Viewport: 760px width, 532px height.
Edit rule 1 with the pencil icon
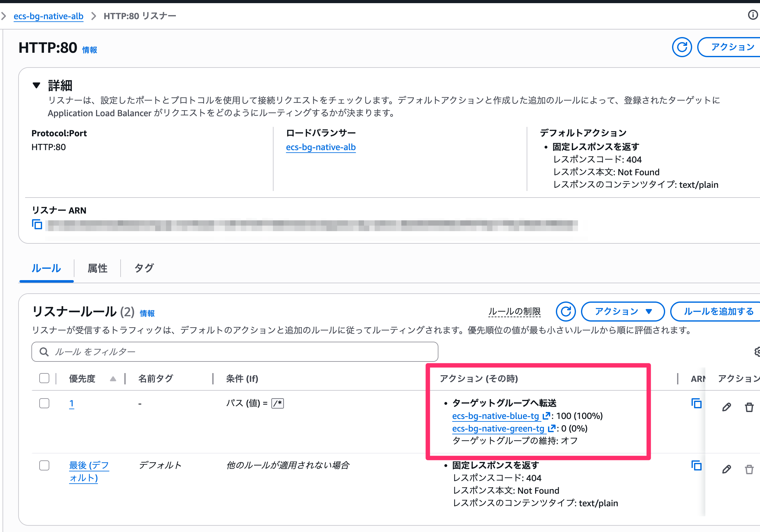727,407
